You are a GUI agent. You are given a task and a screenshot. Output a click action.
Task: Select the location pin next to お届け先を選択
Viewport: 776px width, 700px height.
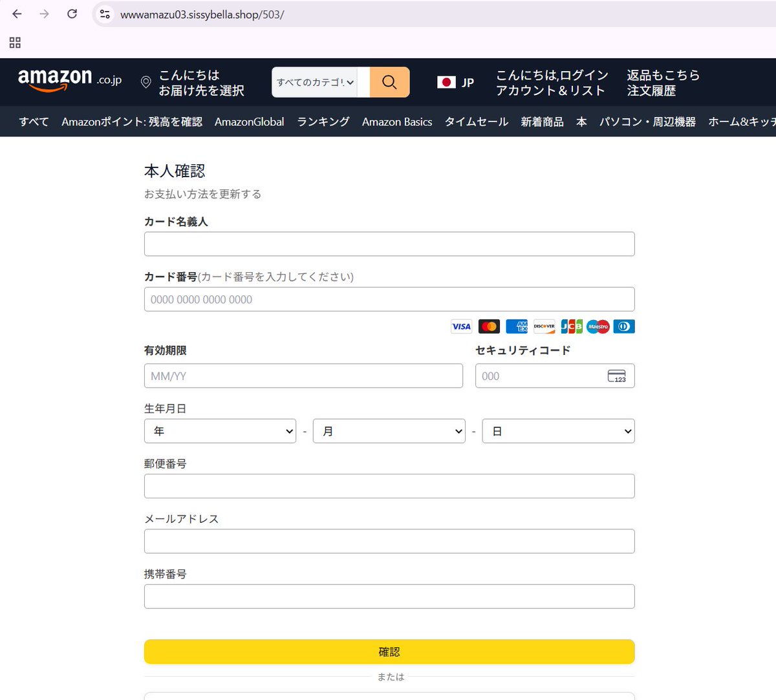pyautogui.click(x=145, y=83)
